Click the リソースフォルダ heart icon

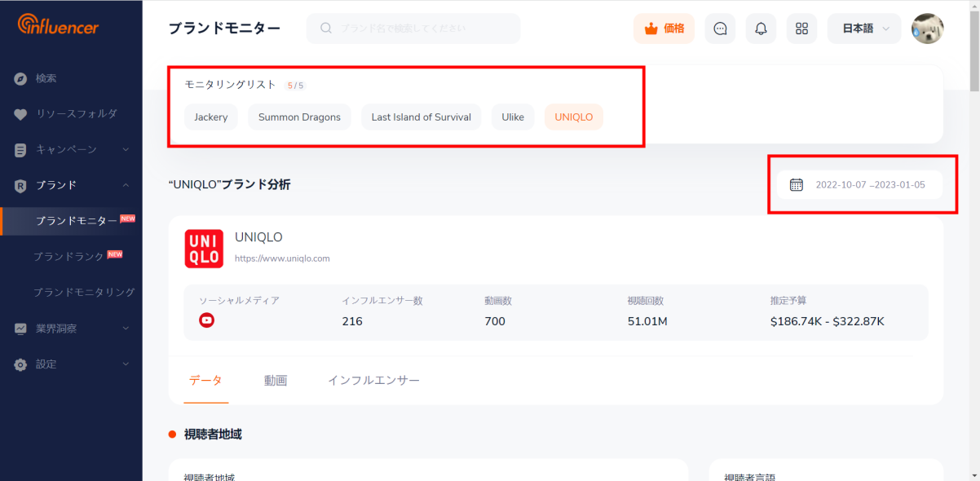click(21, 114)
